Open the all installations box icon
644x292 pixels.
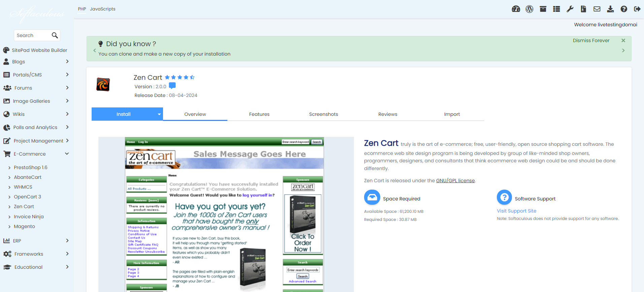click(543, 9)
